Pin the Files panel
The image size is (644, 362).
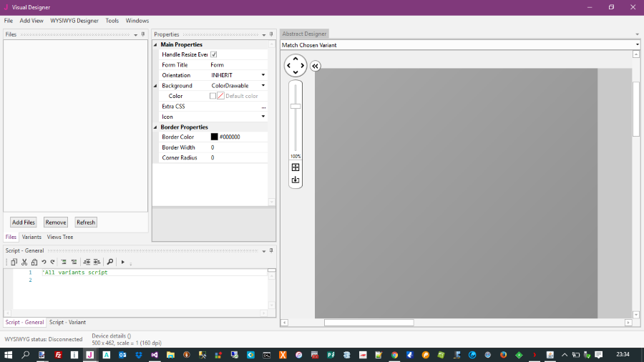(x=143, y=34)
